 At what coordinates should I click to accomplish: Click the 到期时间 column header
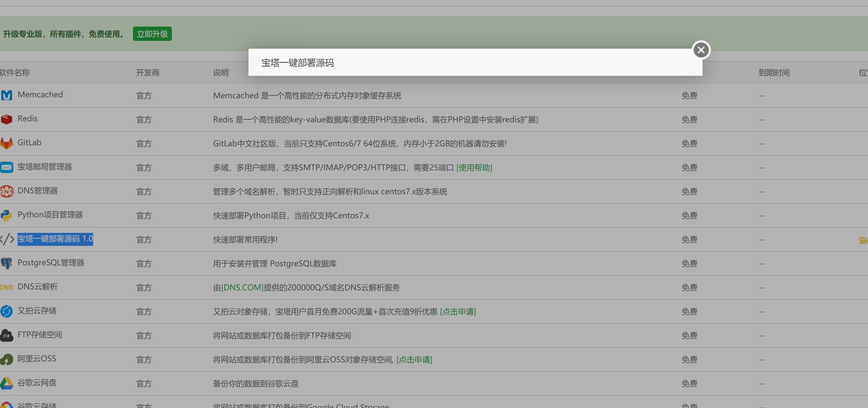click(x=774, y=72)
